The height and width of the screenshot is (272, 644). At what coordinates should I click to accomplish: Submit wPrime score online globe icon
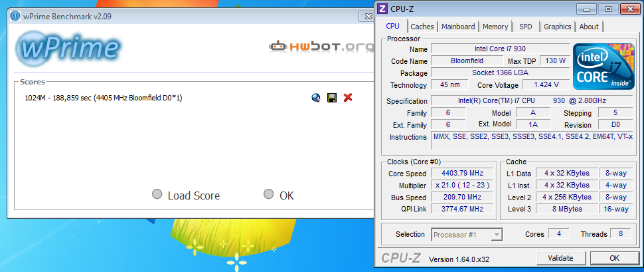(316, 98)
